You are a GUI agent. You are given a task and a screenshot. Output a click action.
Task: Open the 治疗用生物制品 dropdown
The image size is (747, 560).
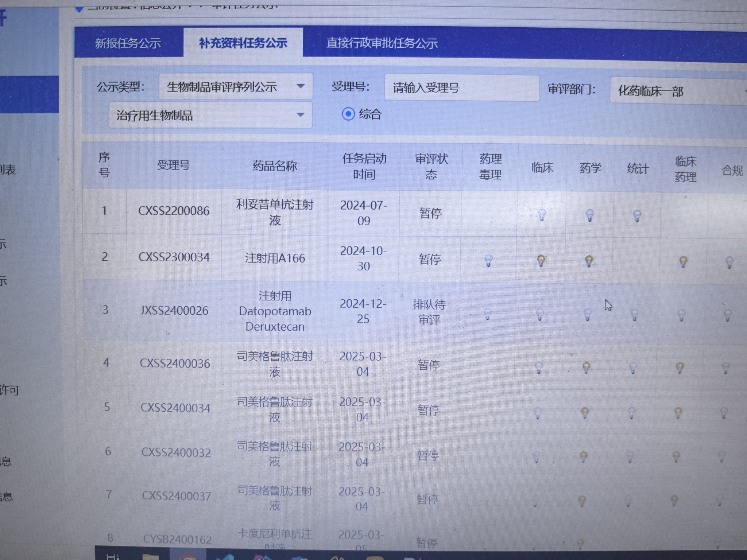[x=210, y=115]
